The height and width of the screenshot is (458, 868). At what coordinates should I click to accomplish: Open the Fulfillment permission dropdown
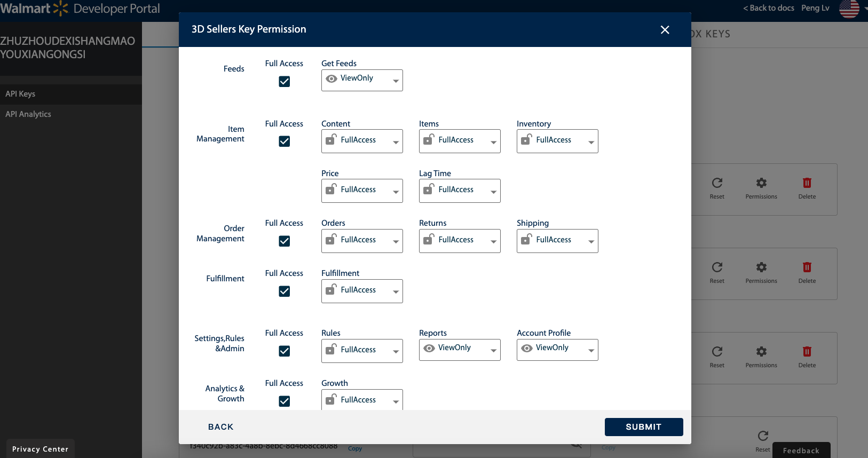(x=362, y=291)
